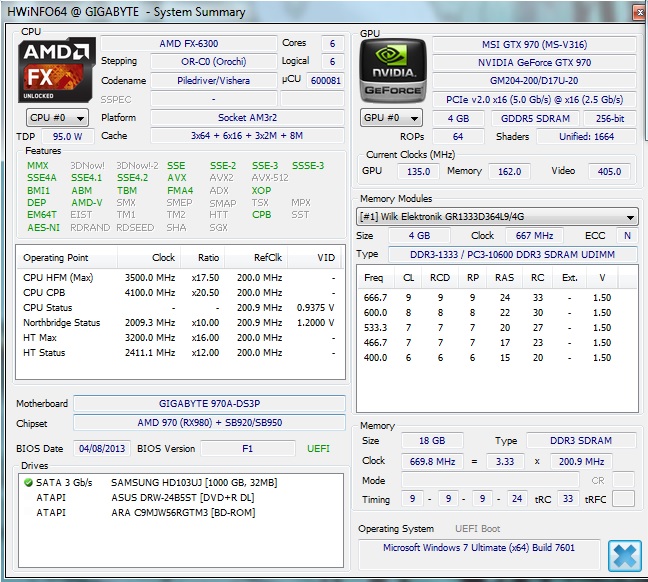Click the BIOS Version F1 field
Screen dimensions: 648x582
[x=248, y=448]
